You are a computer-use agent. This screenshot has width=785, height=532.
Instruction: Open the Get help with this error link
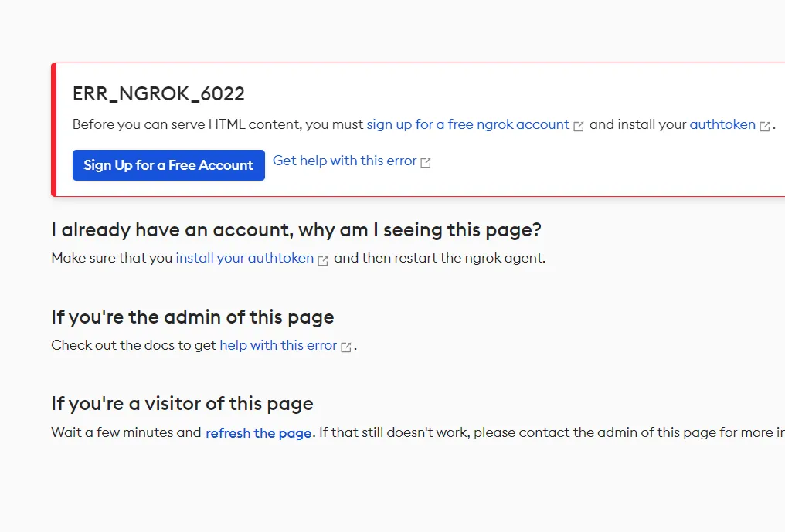click(x=345, y=161)
